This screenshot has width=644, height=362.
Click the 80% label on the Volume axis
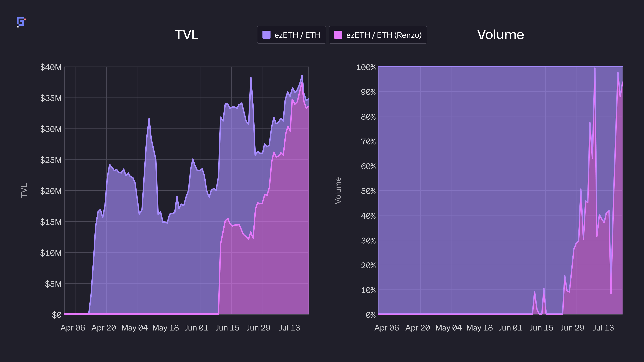pos(368,117)
